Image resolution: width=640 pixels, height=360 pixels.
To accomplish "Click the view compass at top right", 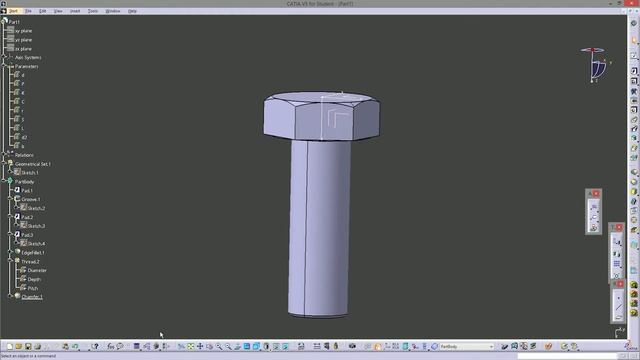I will 595,65.
